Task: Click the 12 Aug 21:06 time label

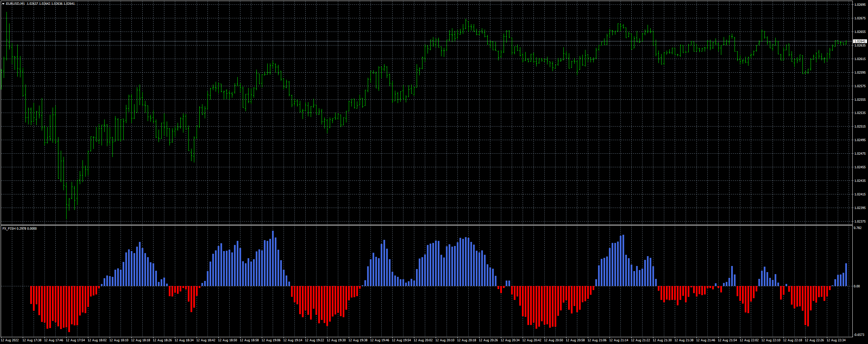Action: [x=597, y=340]
